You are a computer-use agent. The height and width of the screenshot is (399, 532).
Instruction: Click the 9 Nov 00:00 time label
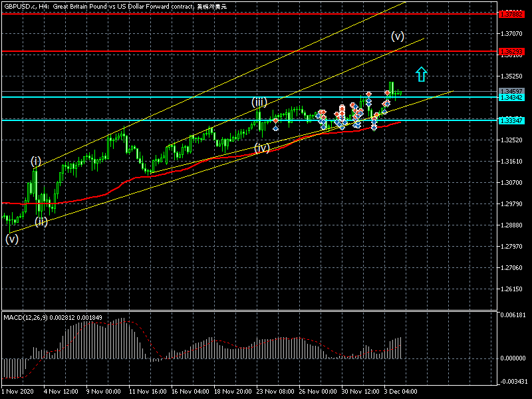point(103,392)
